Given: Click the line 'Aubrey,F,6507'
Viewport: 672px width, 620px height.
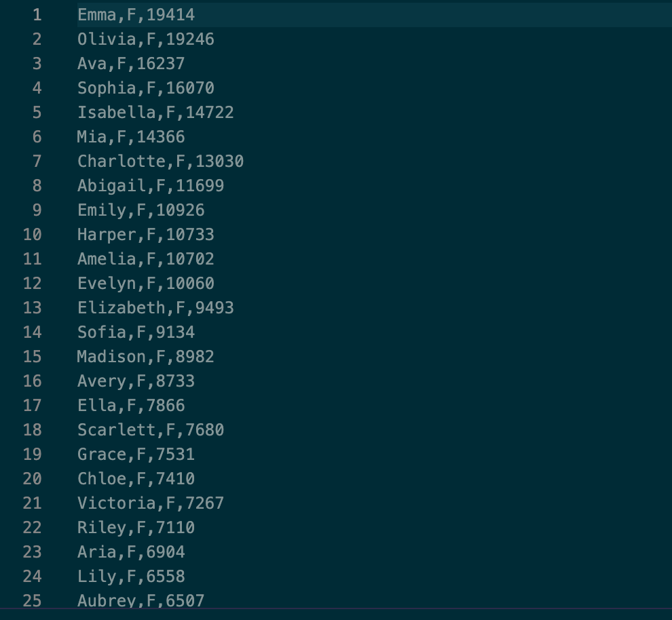Looking at the screenshot, I should (x=141, y=600).
